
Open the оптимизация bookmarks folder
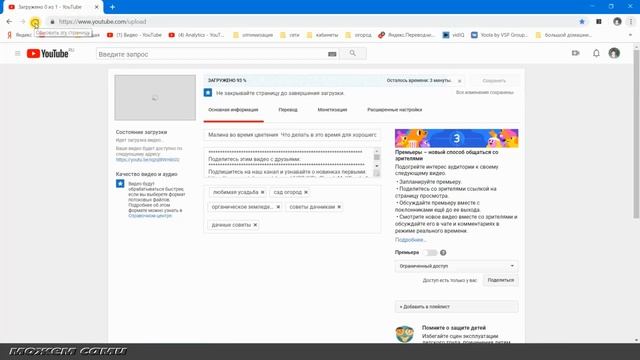[253, 35]
